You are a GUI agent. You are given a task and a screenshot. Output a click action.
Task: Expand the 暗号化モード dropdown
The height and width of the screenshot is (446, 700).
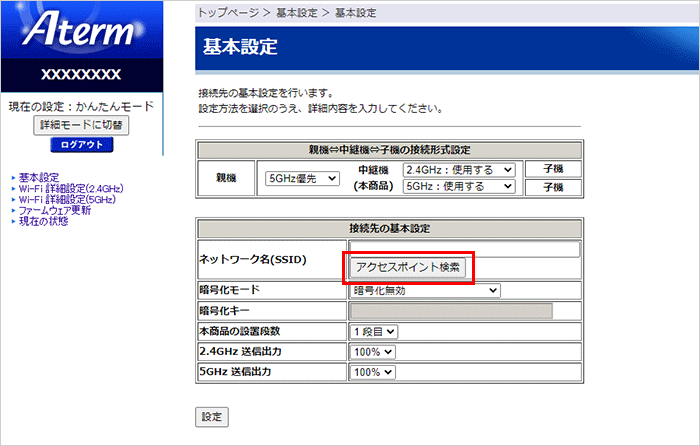[425, 291]
